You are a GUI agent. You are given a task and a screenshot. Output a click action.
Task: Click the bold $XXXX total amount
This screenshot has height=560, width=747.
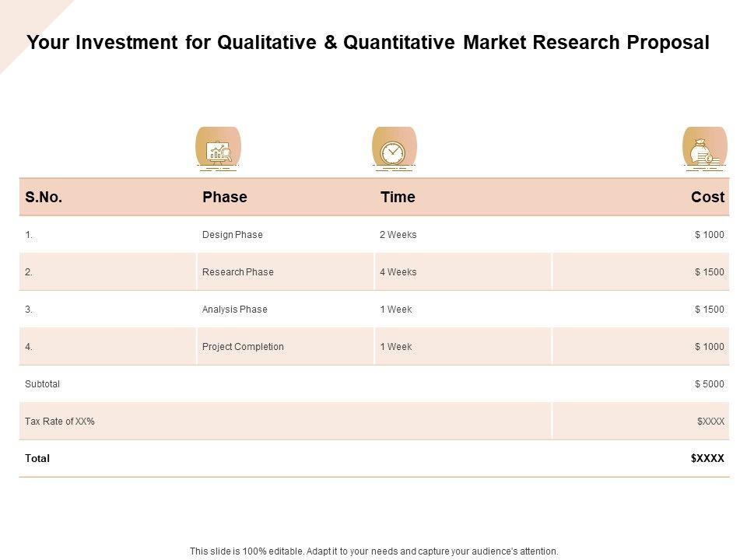coord(707,459)
